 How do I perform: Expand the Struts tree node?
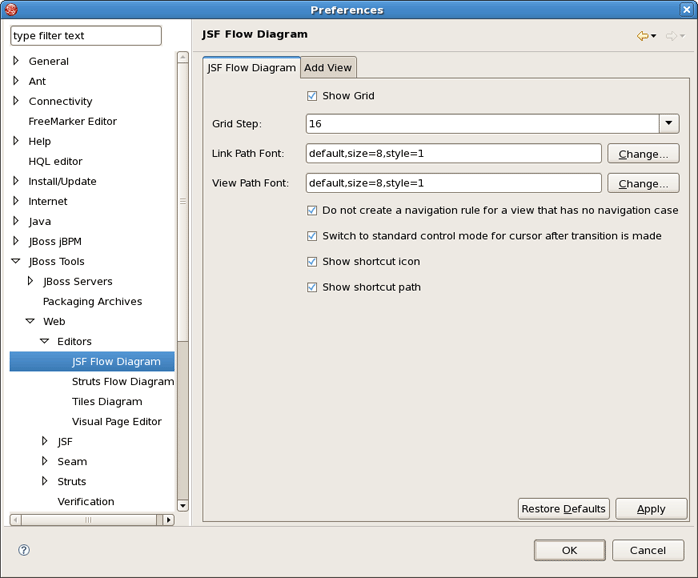pyautogui.click(x=45, y=481)
